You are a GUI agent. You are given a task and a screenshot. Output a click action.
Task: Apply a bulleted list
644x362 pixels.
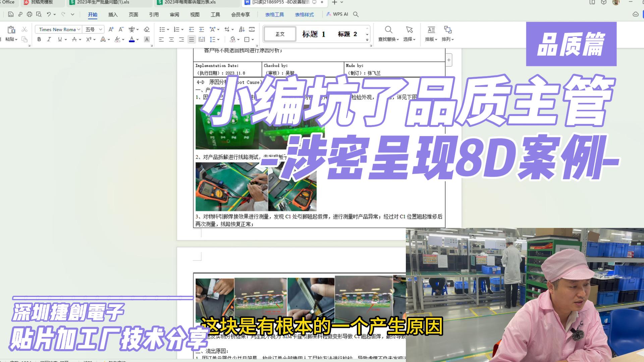(162, 29)
